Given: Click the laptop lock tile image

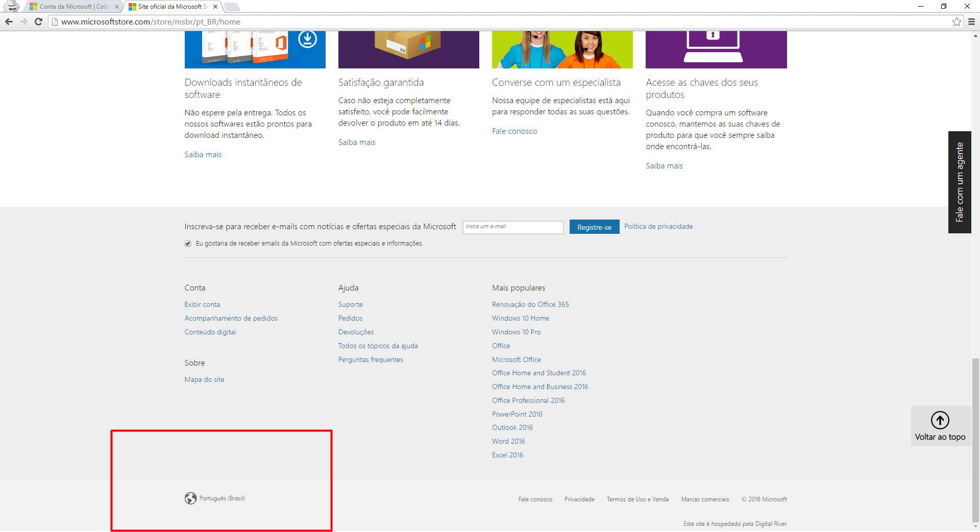Looking at the screenshot, I should tap(716, 50).
